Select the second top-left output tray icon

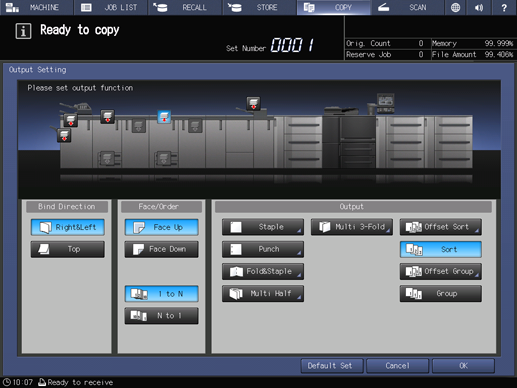point(107,117)
